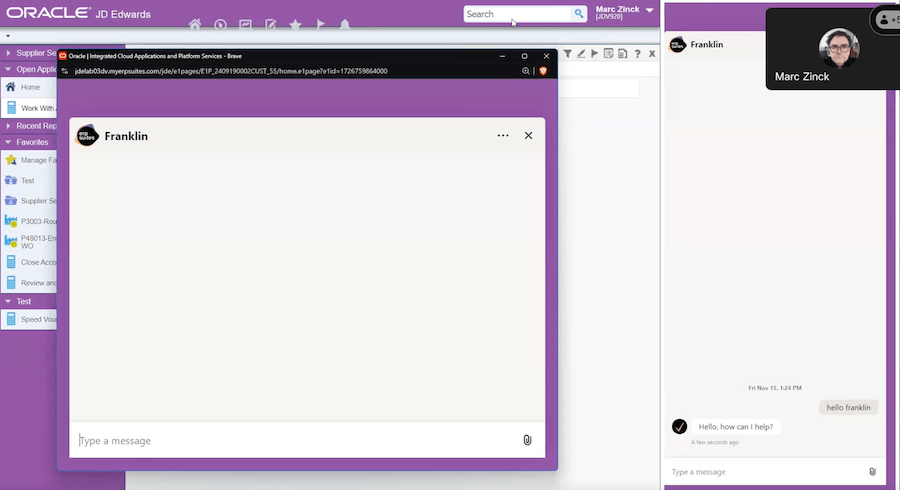Click the Type a message field in popup
The width and height of the screenshot is (900, 490).
point(296,440)
